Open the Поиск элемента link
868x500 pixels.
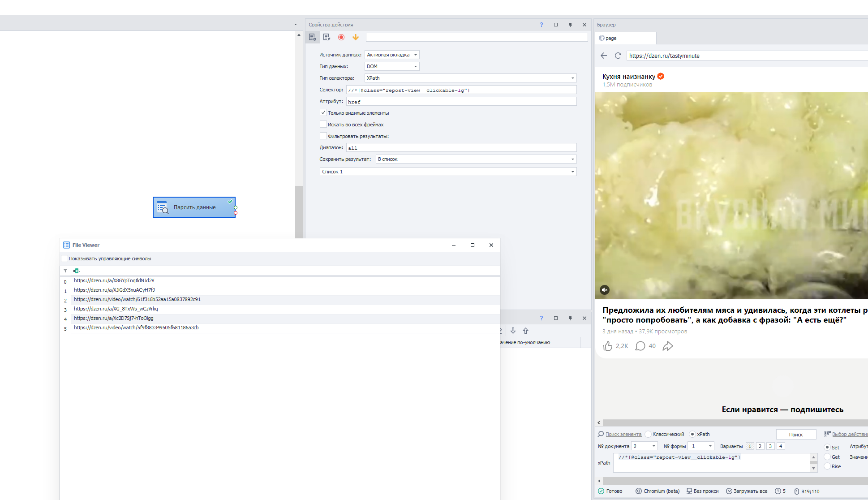point(623,434)
